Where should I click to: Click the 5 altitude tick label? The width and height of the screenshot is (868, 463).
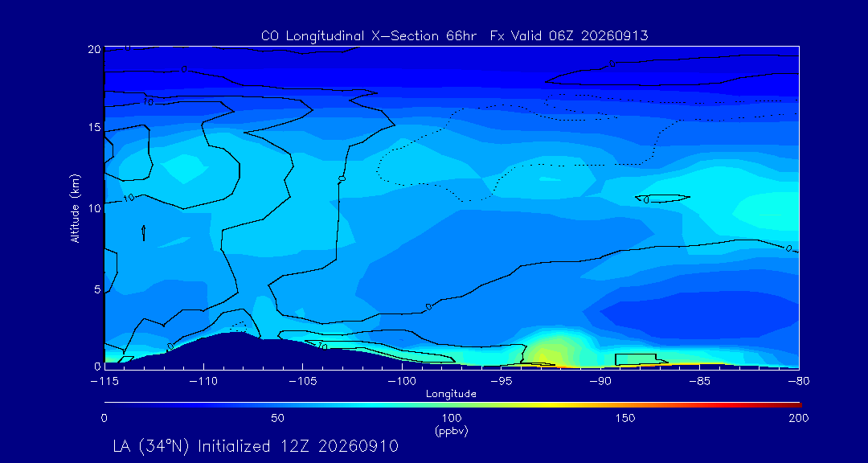point(97,289)
